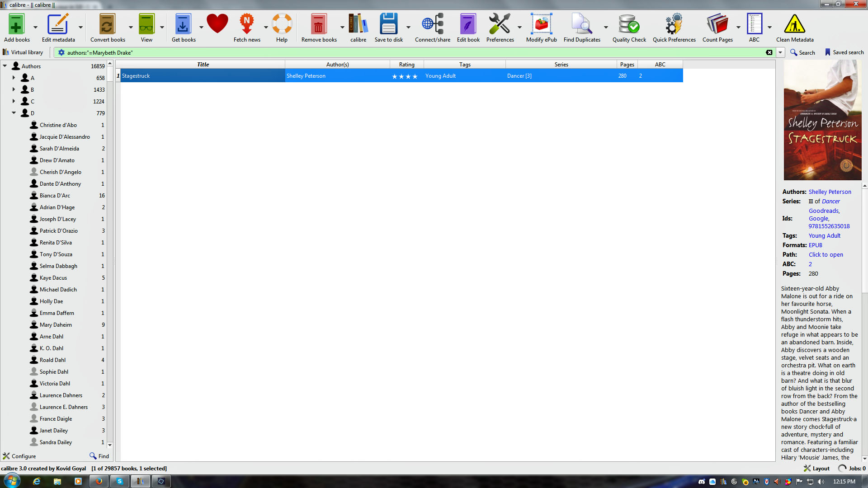Expand the A authors group
Image resolution: width=868 pixels, height=488 pixels.
coord(14,78)
